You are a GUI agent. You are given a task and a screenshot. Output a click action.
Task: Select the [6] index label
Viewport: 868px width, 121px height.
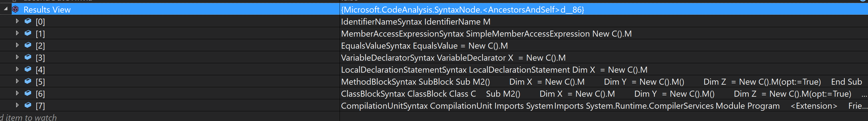(40, 94)
